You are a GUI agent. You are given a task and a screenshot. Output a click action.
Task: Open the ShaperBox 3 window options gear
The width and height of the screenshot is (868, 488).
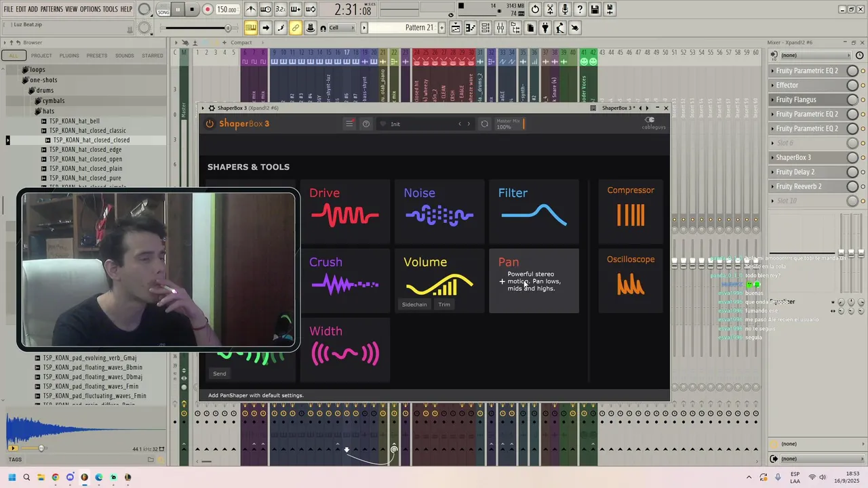[212, 108]
